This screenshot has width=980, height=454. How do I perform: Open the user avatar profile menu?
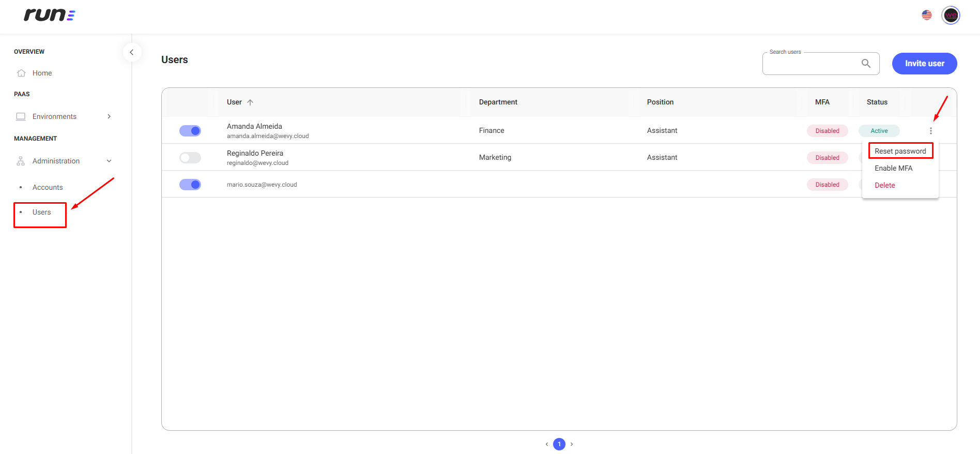point(951,16)
